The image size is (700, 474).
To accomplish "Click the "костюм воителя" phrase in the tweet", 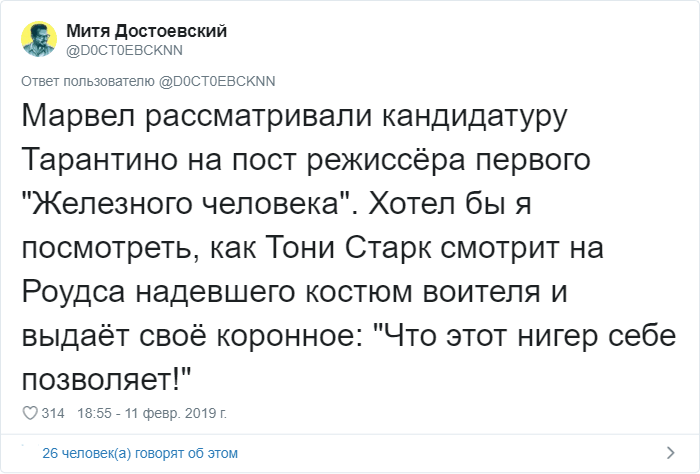I will 422,292.
